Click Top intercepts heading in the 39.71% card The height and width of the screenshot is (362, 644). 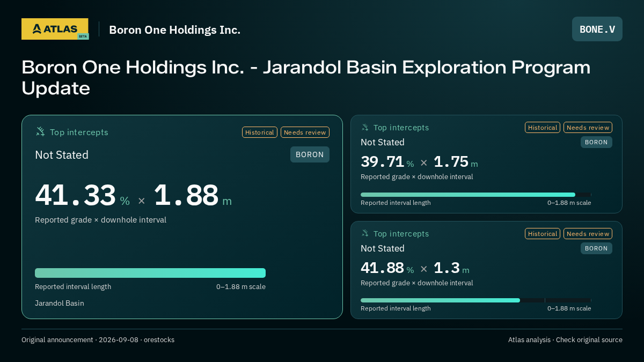pos(401,128)
